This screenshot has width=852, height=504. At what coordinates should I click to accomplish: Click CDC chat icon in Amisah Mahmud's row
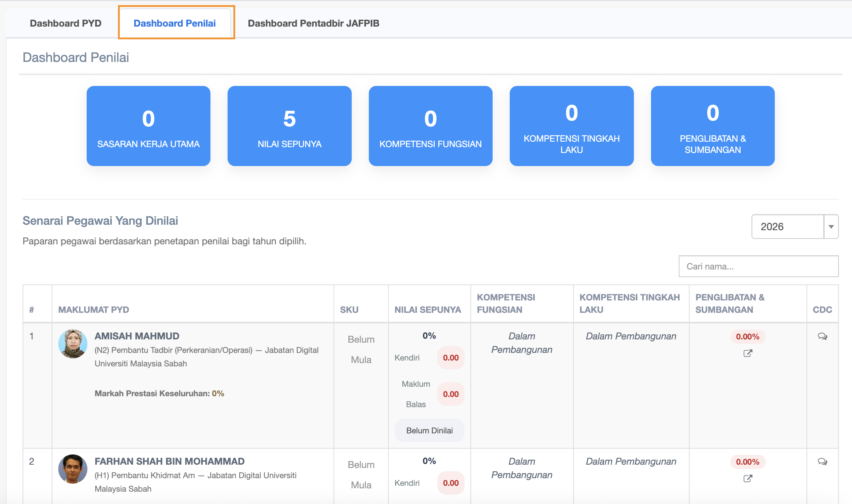[822, 336]
